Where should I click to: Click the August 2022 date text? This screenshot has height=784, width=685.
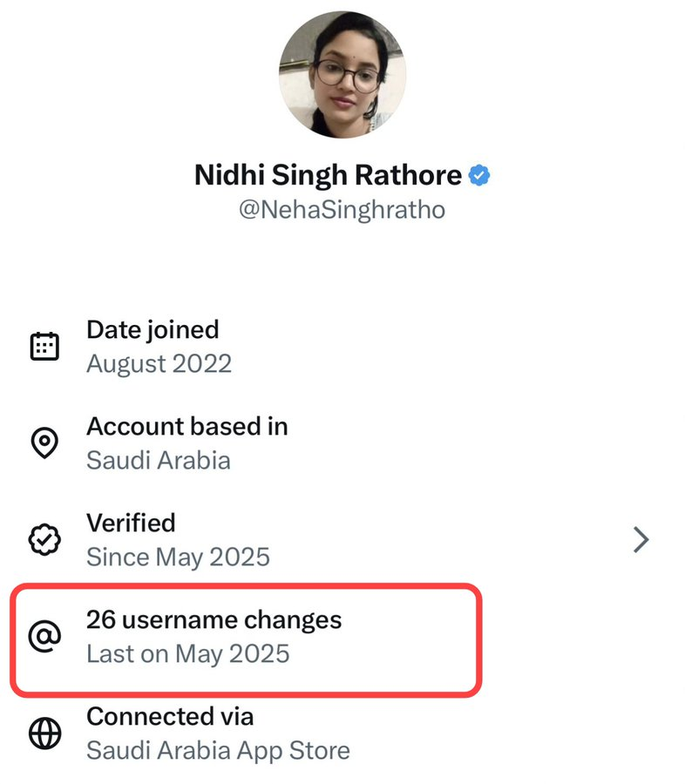159,363
